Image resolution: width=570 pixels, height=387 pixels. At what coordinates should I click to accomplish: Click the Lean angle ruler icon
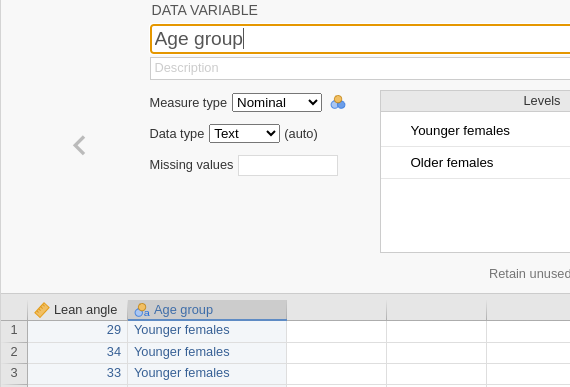tap(42, 310)
